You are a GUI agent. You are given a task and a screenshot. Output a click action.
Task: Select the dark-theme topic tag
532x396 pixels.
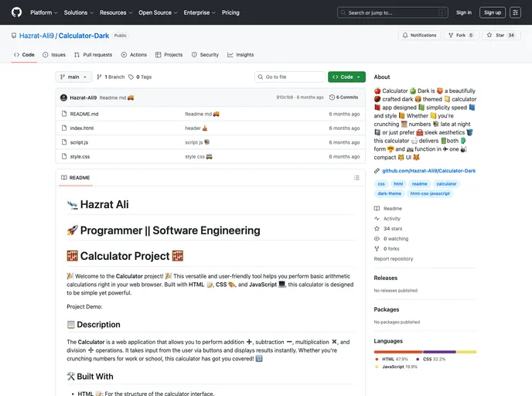pyautogui.click(x=390, y=193)
